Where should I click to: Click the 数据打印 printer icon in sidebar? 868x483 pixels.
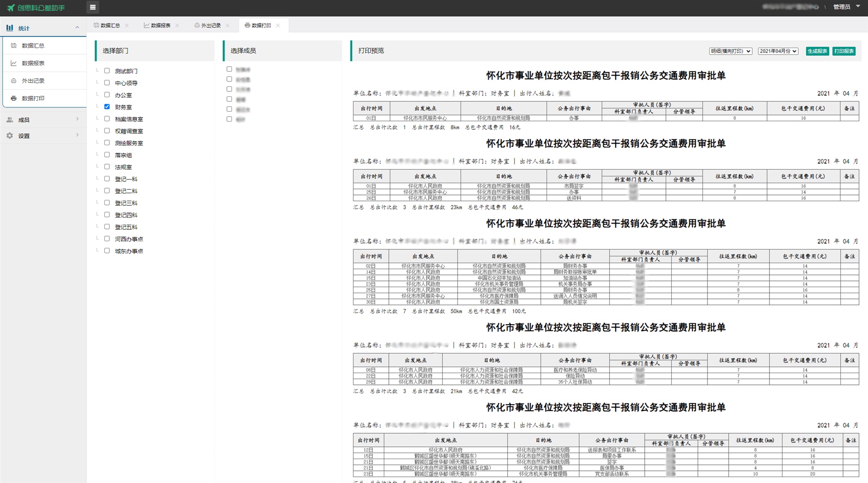(x=14, y=99)
